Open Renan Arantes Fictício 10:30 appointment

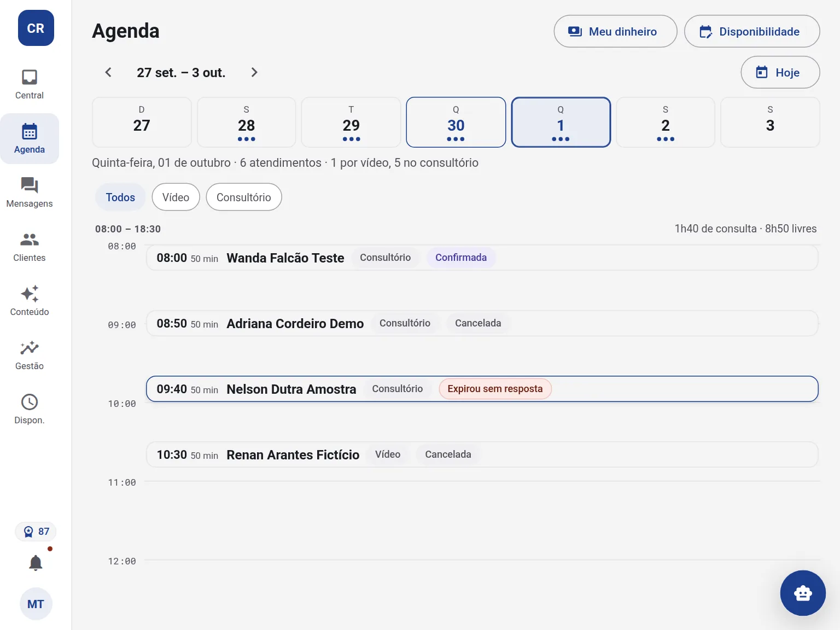482,454
